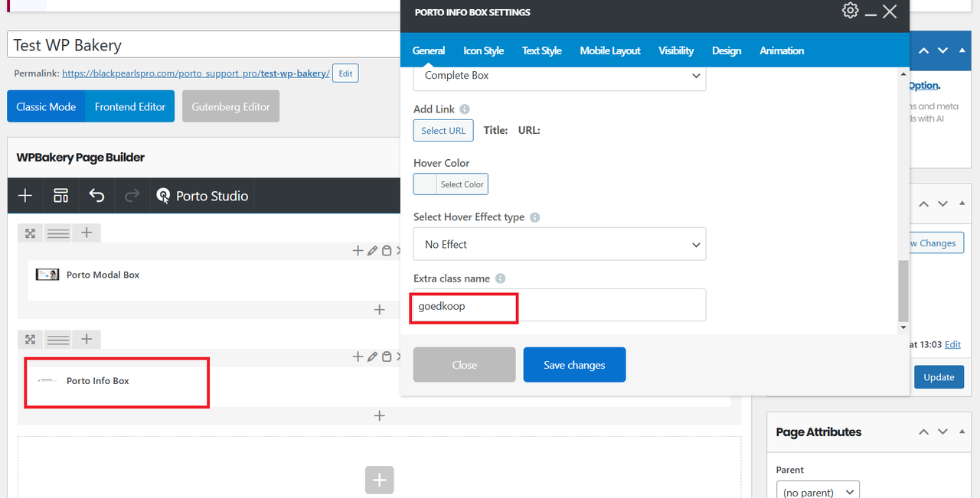980x498 pixels.
Task: Click the Gutenberg Editor button
Action: click(230, 107)
